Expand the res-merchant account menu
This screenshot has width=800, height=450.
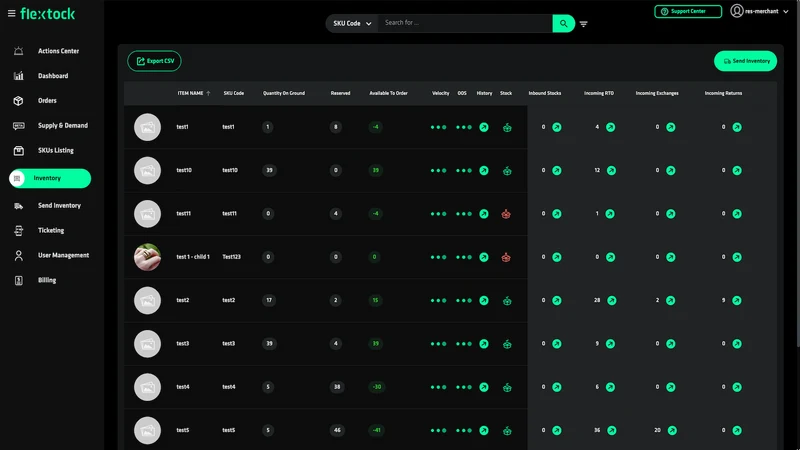pos(759,11)
